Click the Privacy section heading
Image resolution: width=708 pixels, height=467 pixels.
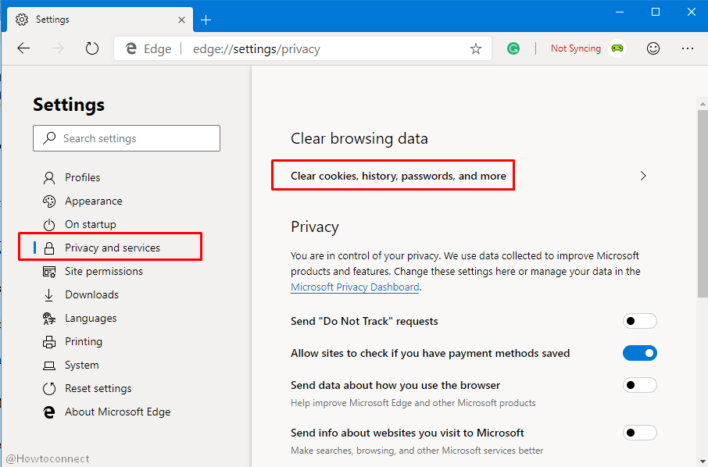[x=315, y=227]
